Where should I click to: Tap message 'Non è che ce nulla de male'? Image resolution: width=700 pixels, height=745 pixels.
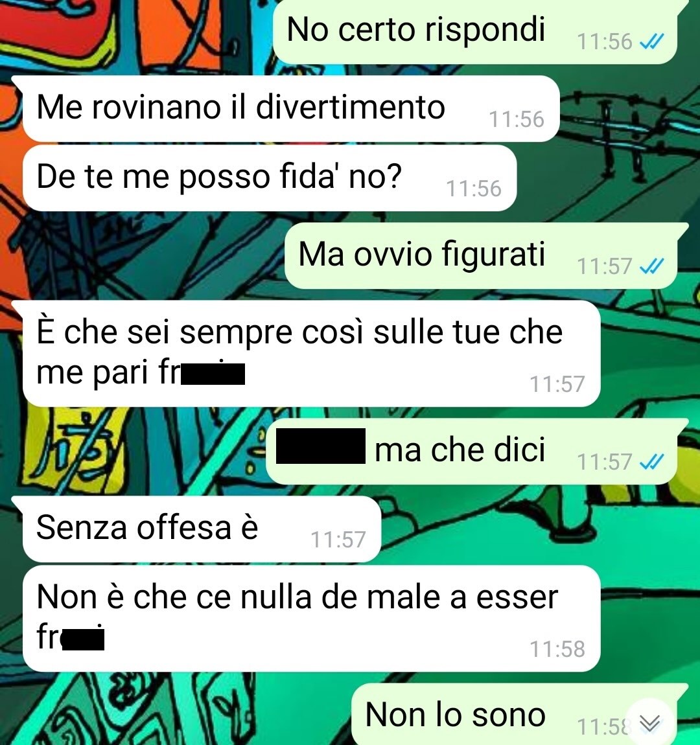click(311, 618)
